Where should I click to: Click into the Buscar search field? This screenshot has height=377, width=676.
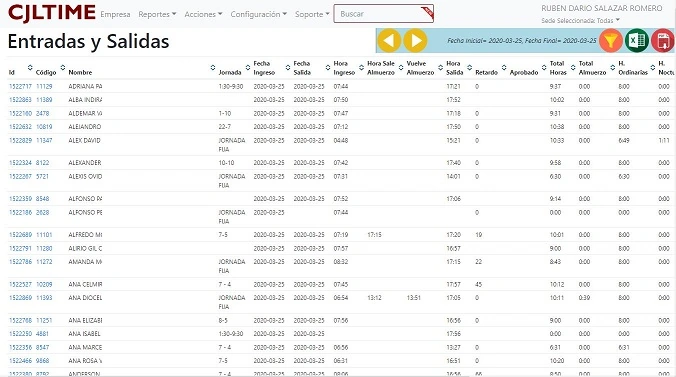(383, 14)
